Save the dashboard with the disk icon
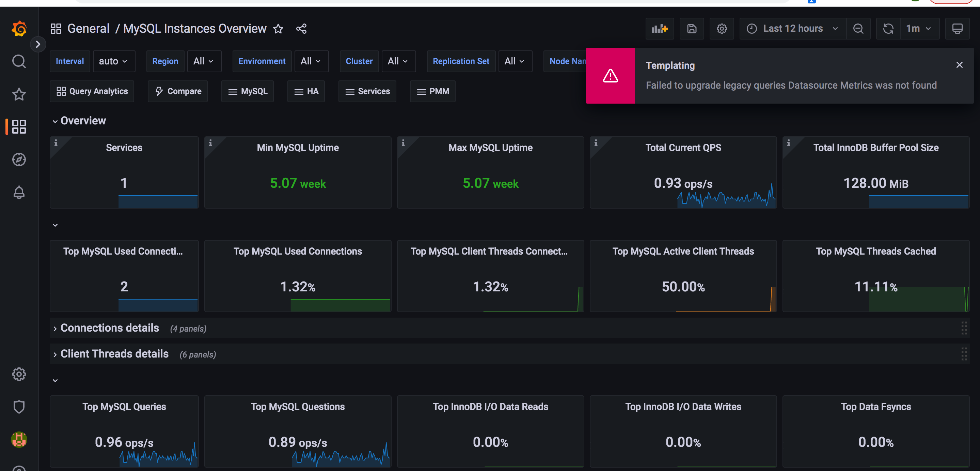Viewport: 980px width, 471px height. (692, 29)
